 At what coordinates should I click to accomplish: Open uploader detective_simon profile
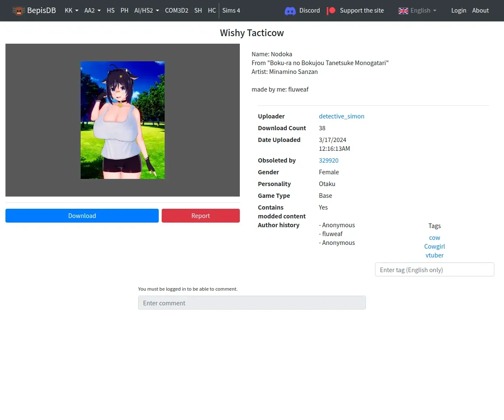[341, 116]
